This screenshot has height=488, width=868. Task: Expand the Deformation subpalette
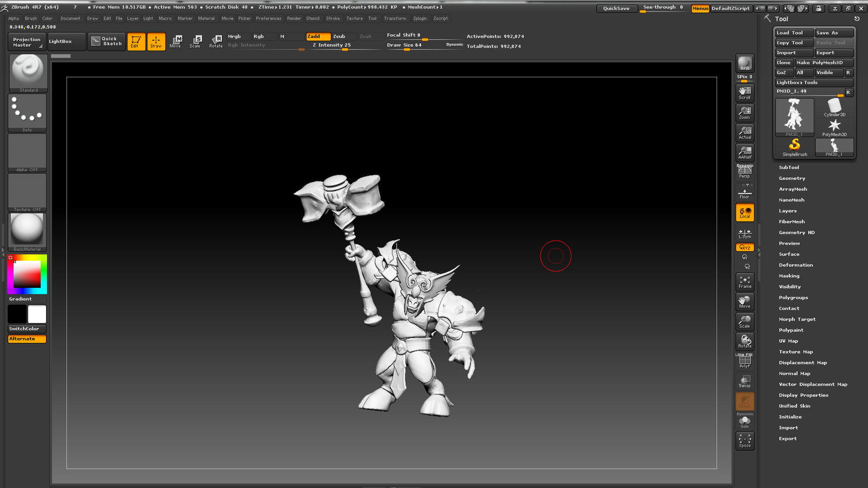(x=796, y=265)
